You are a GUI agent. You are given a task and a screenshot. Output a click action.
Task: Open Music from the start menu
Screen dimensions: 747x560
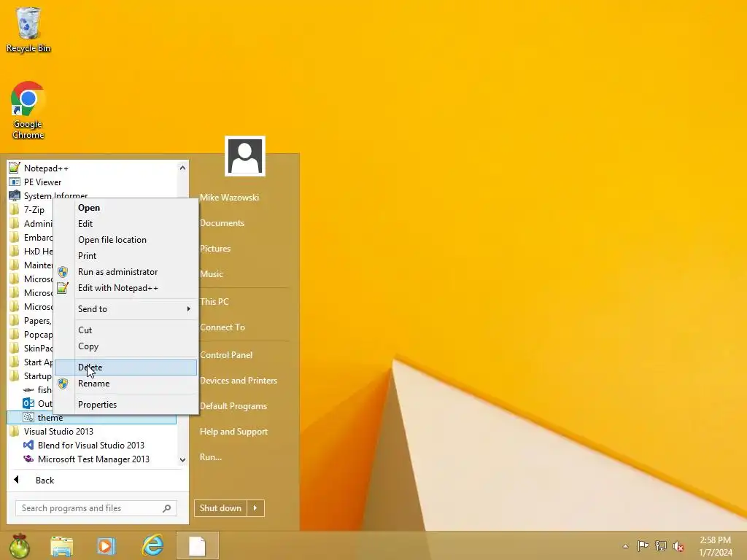(x=212, y=274)
